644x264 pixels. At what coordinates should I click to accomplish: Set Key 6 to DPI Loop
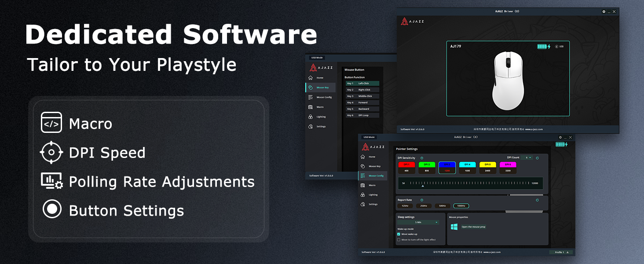tap(362, 115)
